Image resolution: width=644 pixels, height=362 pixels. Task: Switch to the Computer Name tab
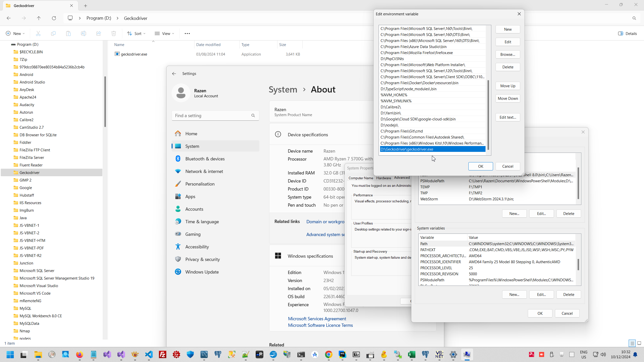(361, 178)
